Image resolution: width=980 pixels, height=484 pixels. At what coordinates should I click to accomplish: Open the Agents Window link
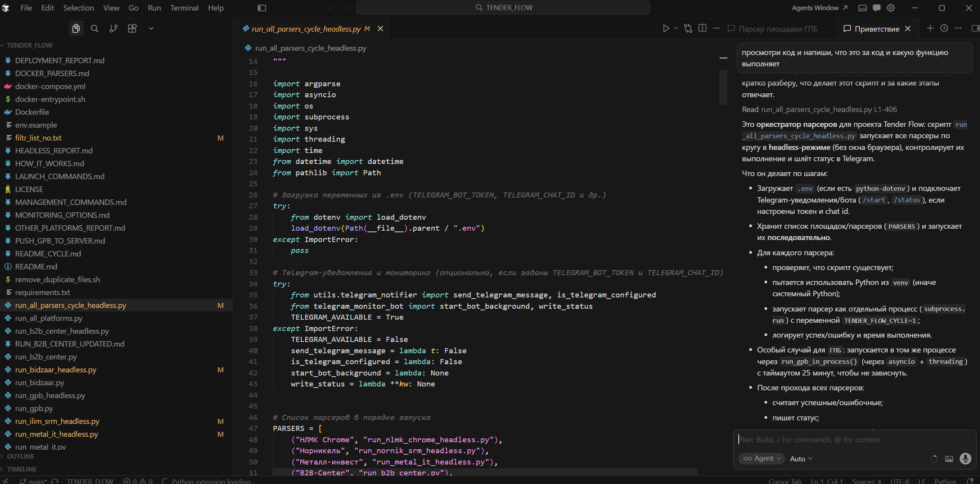click(x=820, y=8)
